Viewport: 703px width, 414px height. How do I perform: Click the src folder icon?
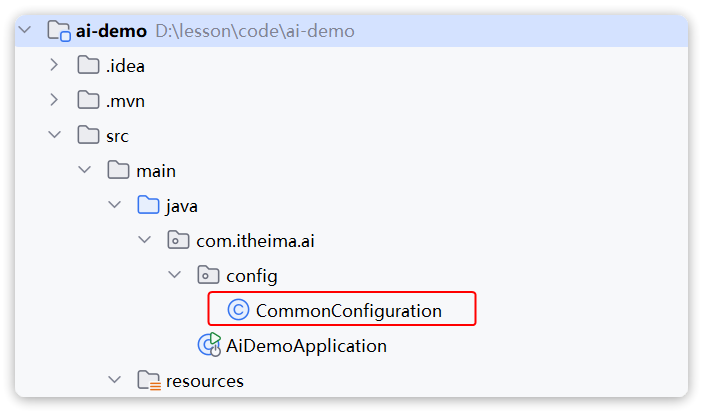(88, 135)
